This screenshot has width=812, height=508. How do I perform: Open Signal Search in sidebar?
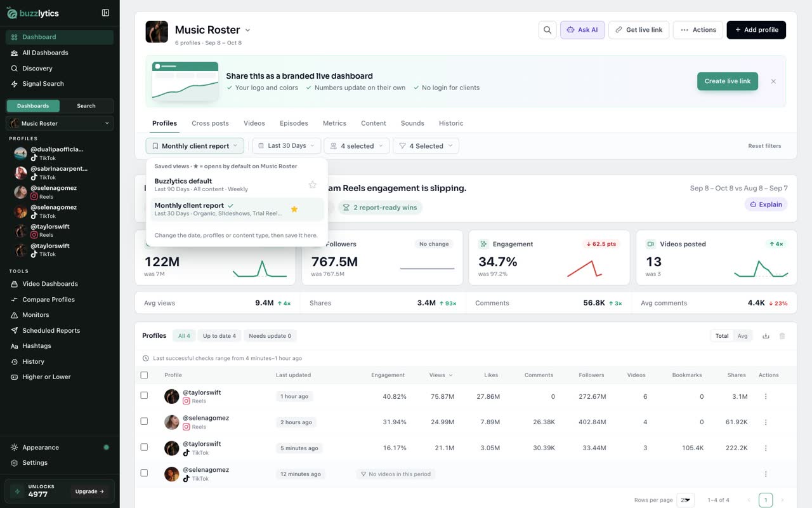tap(60, 84)
